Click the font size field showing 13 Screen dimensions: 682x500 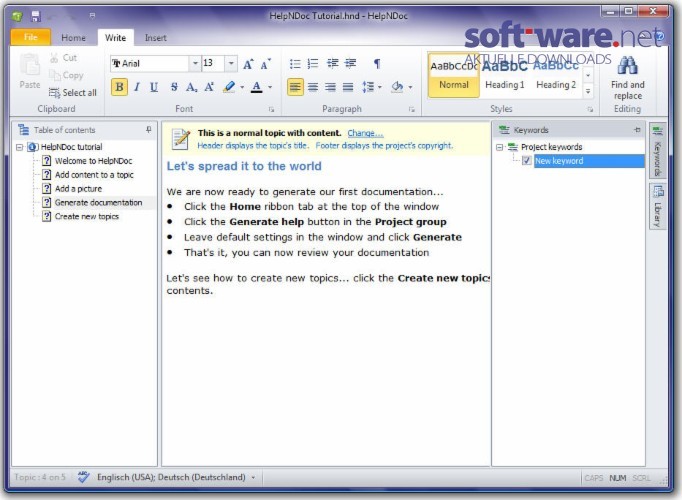[x=213, y=63]
